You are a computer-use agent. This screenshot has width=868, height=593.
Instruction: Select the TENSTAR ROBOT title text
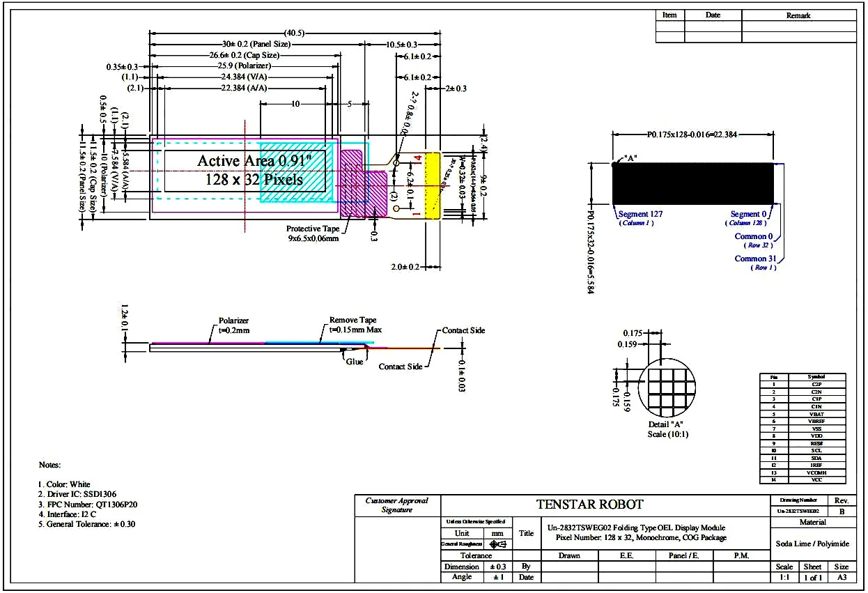coord(589,505)
